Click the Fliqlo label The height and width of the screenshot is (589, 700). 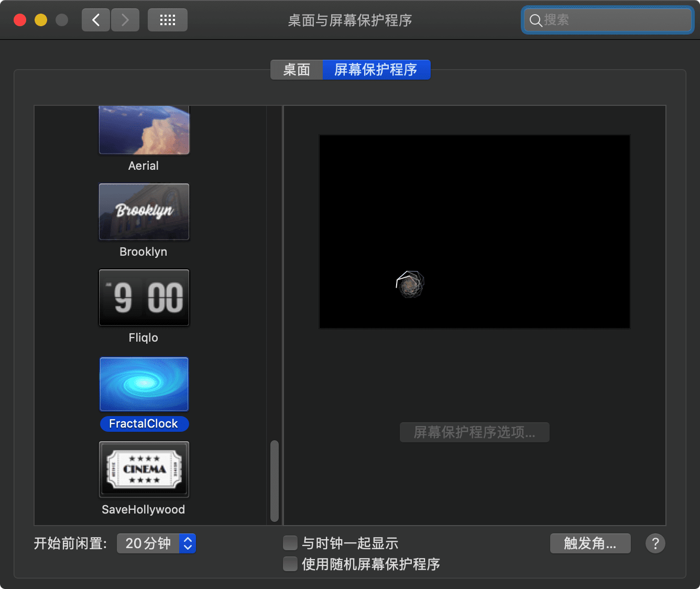click(x=144, y=337)
